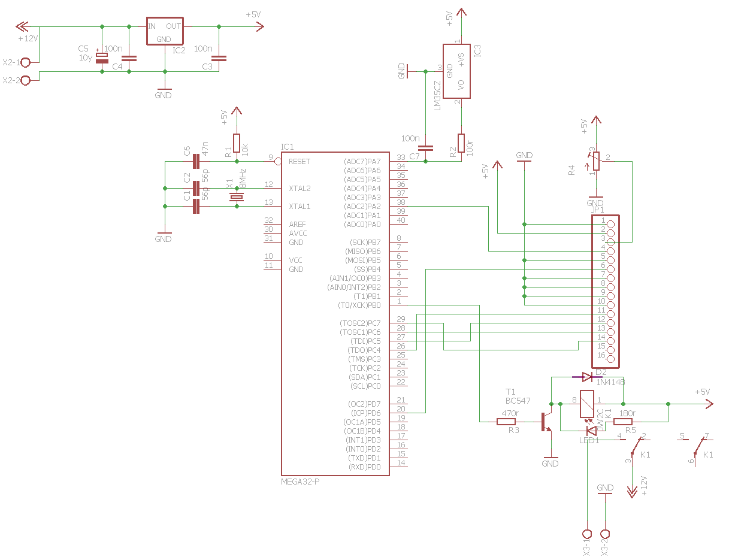
Task: Click the (T0/XCK)PB0 pin label
Action: click(359, 305)
